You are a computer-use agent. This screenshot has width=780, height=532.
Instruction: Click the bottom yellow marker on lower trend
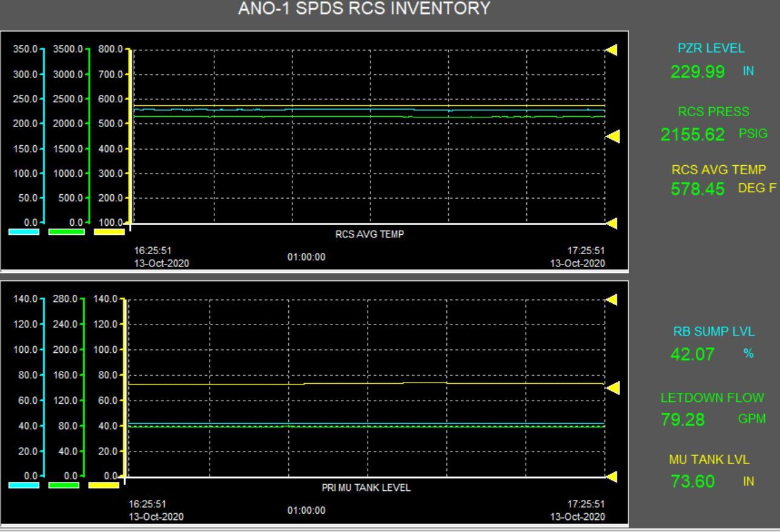612,478
